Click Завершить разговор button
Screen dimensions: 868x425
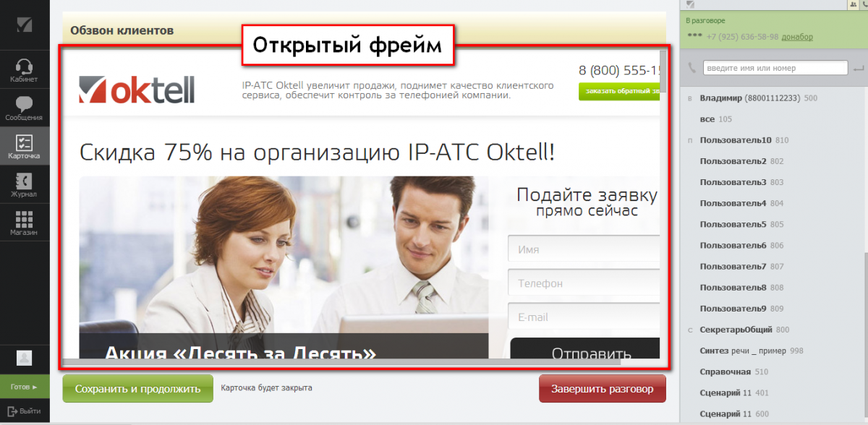(602, 388)
